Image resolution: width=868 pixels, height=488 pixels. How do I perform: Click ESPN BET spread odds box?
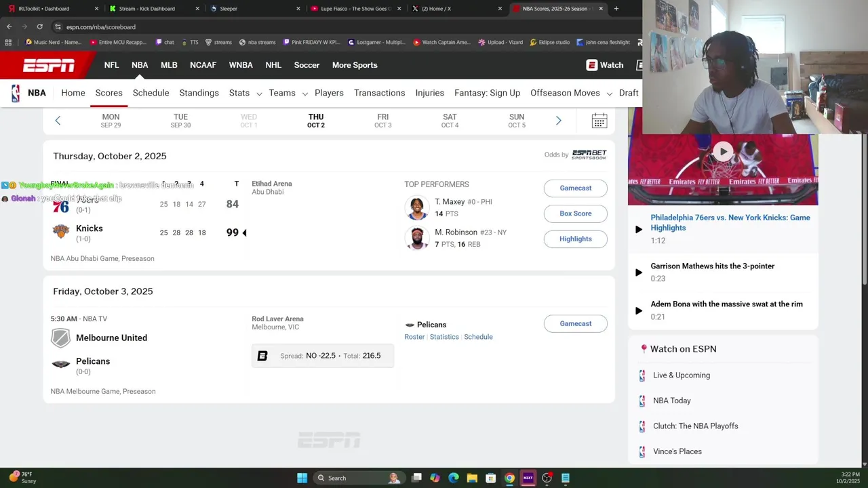(323, 356)
